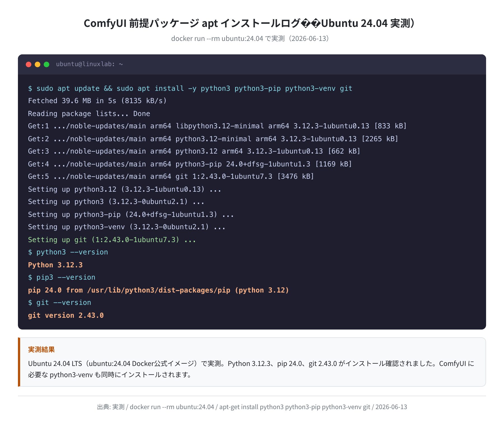The width and height of the screenshot is (504, 422).
Task: Click the Get:2 python3.12-minimal line
Action: point(213,139)
